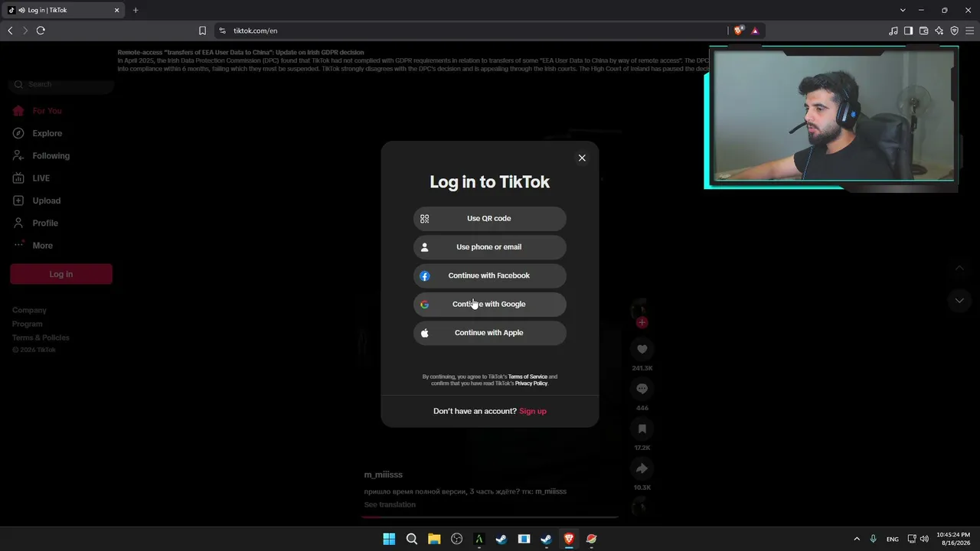980x551 pixels.
Task: Open the Privacy Policy link in dialog
Action: point(531,383)
